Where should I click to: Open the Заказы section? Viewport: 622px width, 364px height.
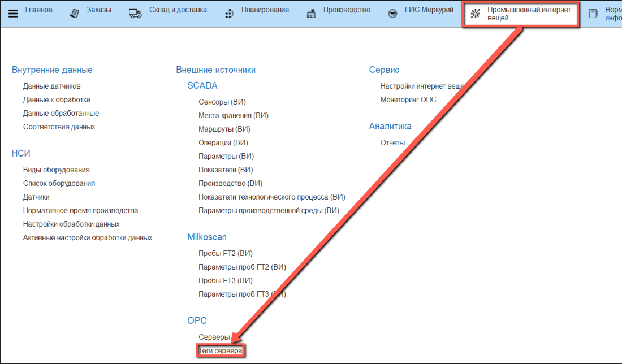pos(99,10)
